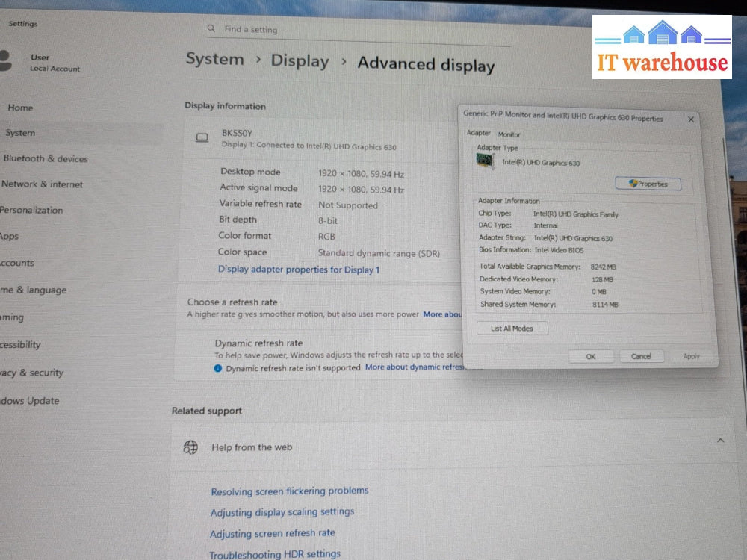The image size is (747, 560).
Task: Open Display adapter properties for Display 1
Action: point(299,270)
